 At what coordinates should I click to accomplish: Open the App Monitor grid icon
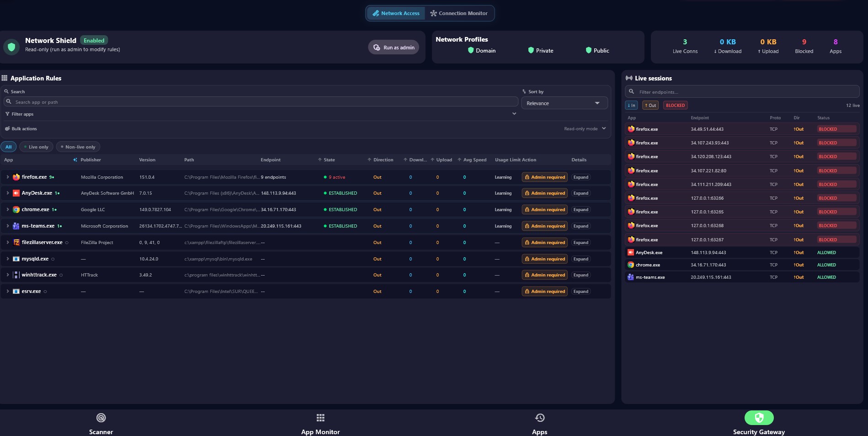click(x=320, y=418)
